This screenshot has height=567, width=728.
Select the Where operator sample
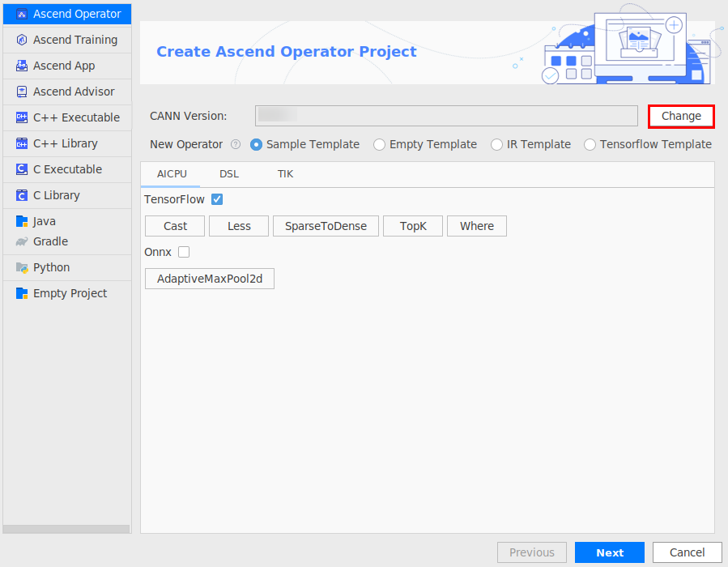477,226
